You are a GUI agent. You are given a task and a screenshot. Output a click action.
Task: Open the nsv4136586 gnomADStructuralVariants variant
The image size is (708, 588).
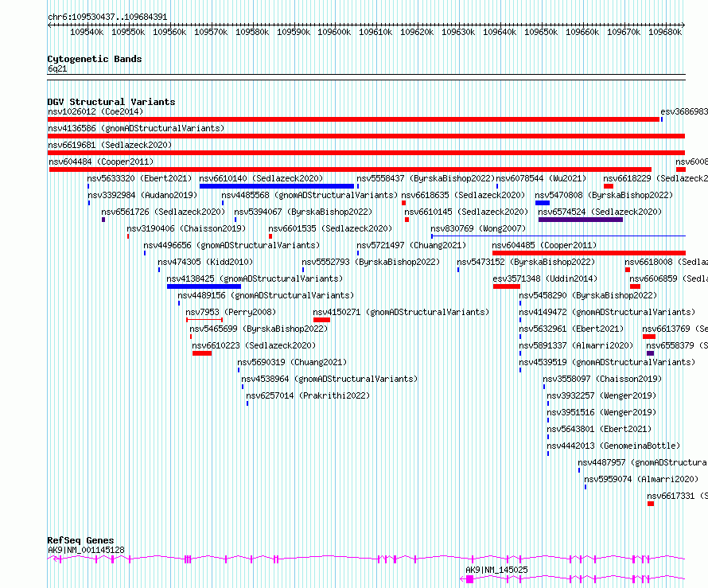coord(136,128)
